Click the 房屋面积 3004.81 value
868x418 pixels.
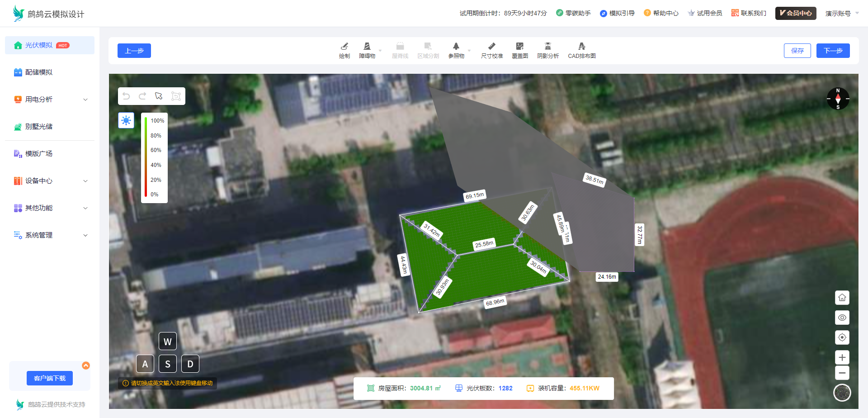tap(425, 388)
